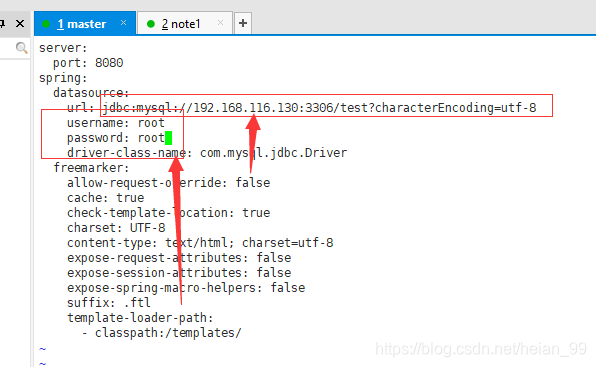596x367 pixels.
Task: Click 'expose-spring-macro-helpers: false' line
Action: [x=186, y=288]
